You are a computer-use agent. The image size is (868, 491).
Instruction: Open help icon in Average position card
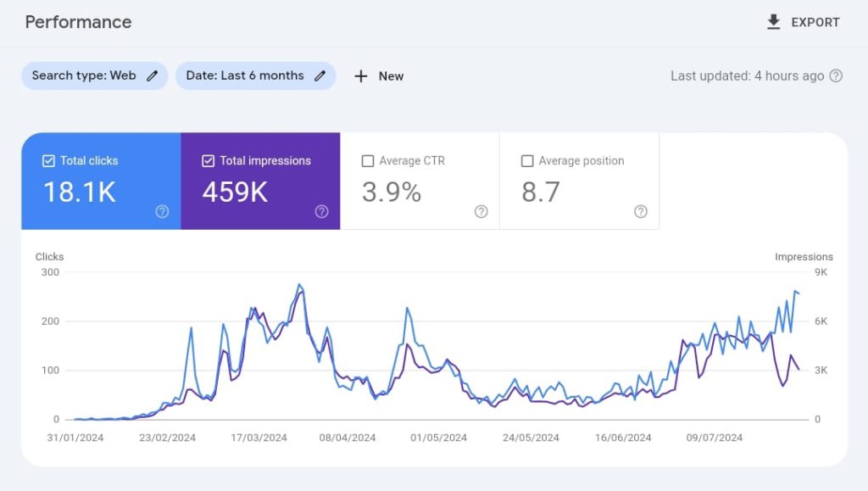640,212
